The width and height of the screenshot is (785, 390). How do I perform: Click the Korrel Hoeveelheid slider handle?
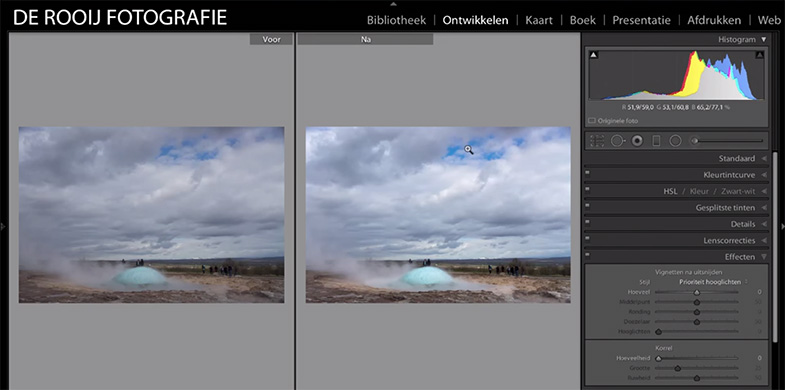(x=658, y=358)
